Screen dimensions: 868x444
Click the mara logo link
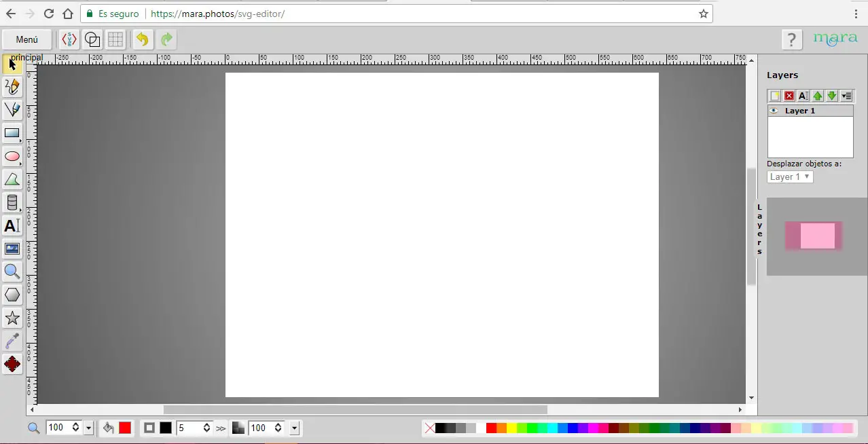(835, 39)
